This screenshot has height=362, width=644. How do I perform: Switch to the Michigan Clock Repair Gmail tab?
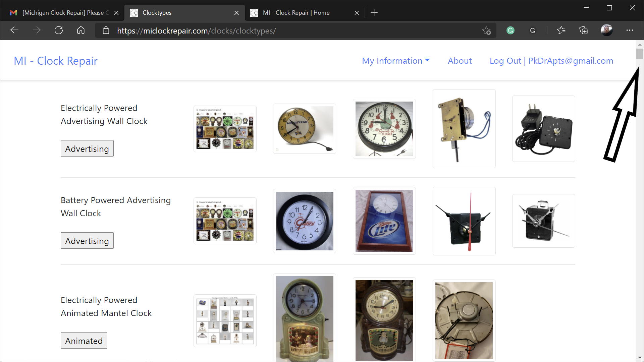pyautogui.click(x=64, y=13)
